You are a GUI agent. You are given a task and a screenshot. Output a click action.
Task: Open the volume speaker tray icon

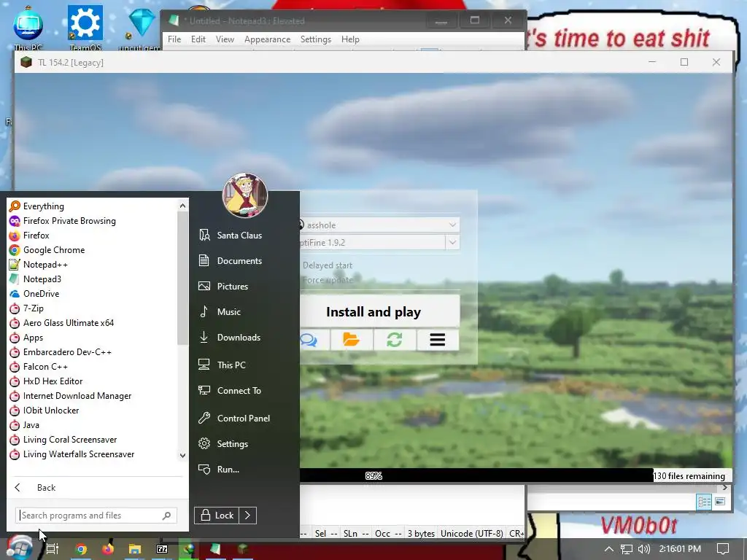click(x=643, y=549)
